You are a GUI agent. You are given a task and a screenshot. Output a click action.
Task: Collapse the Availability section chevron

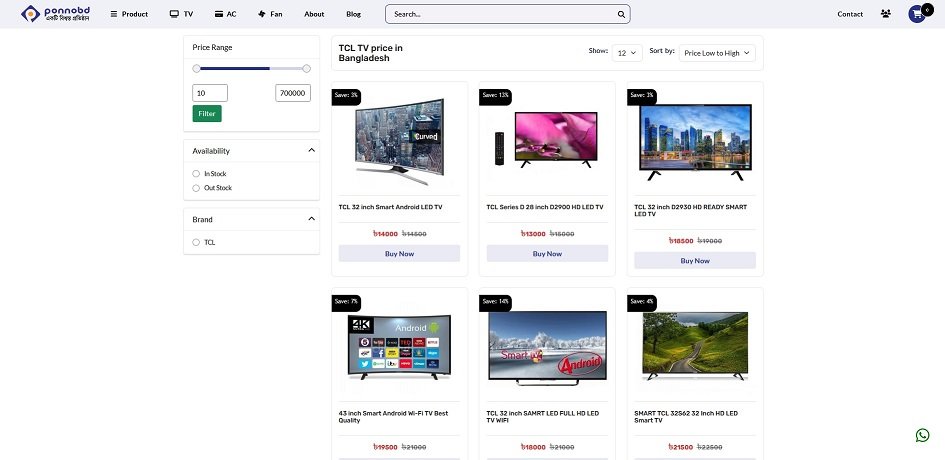tap(312, 150)
